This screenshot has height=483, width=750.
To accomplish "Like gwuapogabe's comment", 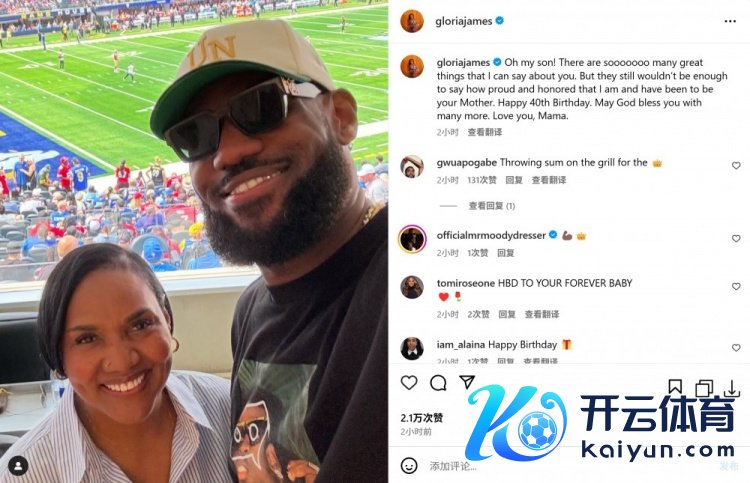I will pyautogui.click(x=736, y=165).
